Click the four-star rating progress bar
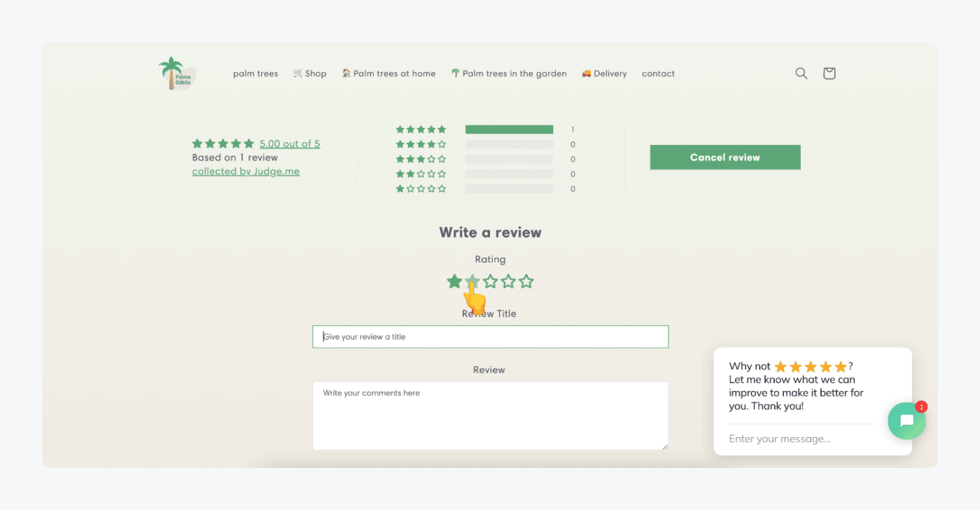980x510 pixels. [x=509, y=144]
